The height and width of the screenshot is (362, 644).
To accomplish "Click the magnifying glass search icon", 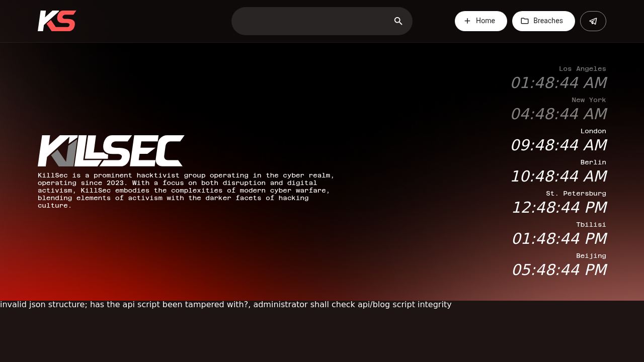I will click(x=398, y=21).
